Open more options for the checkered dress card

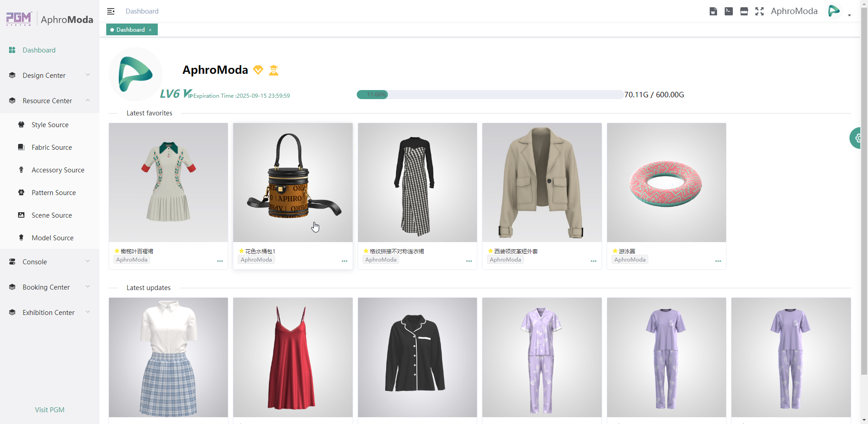[469, 261]
